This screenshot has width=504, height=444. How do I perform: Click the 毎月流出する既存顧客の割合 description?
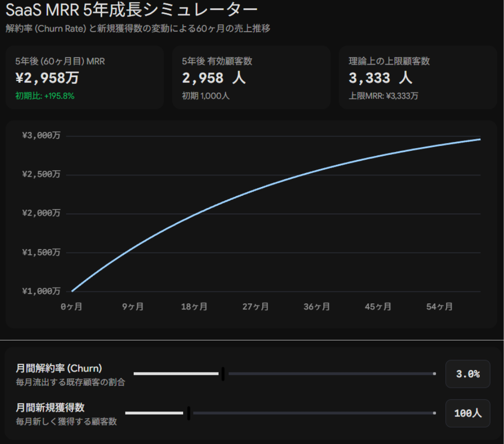71,382
